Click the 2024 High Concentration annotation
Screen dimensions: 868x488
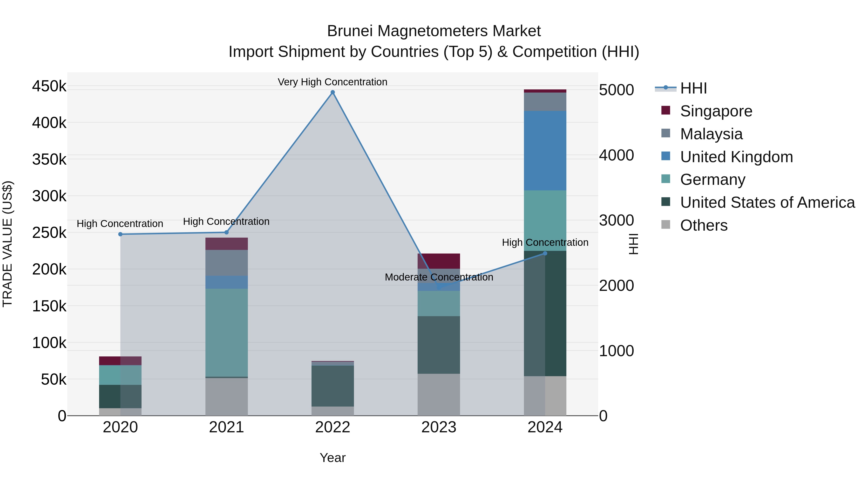point(545,242)
